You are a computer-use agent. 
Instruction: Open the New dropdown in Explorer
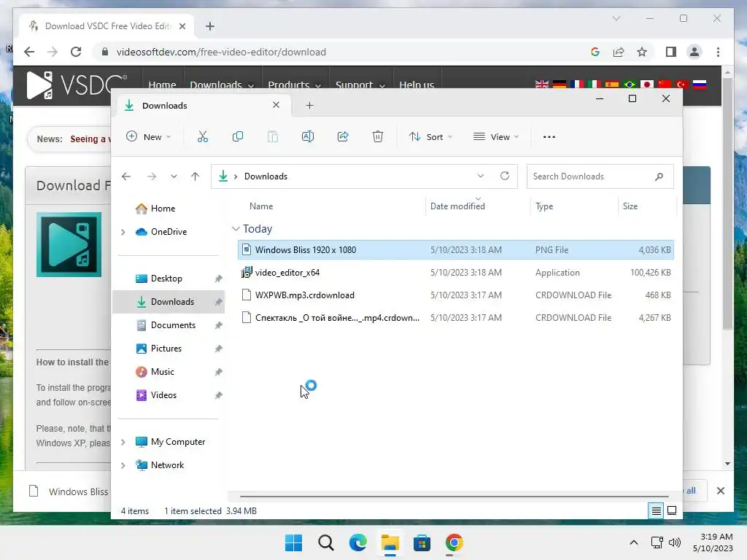click(x=148, y=136)
